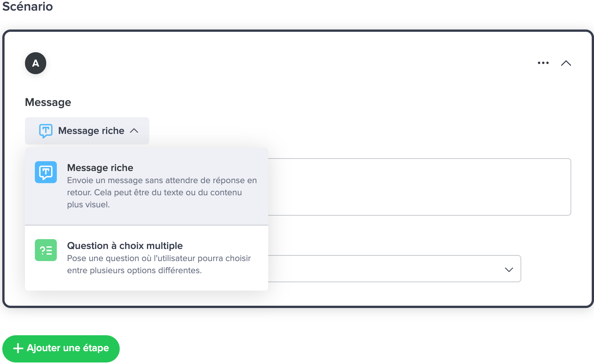Screen dimensions: 594x364
Task: Click the Scénario heading
Action: [28, 6]
